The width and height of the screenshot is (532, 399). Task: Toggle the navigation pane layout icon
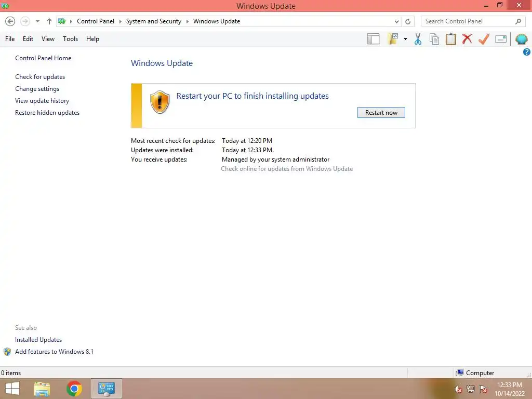pos(373,39)
